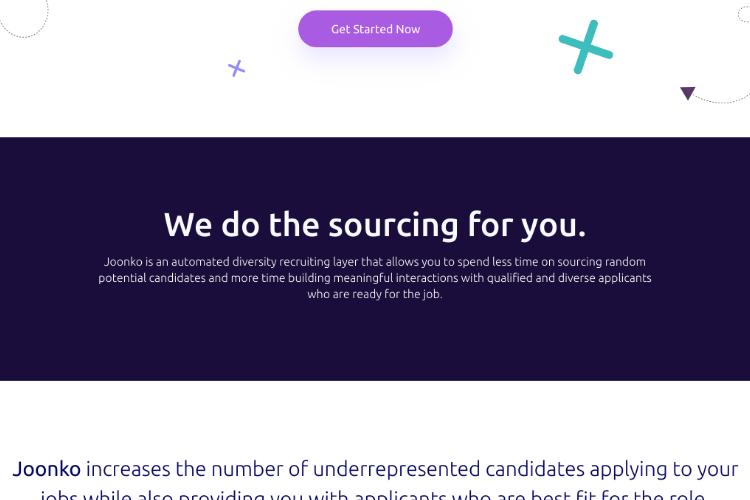Image resolution: width=750 pixels, height=500 pixels.
Task: Click the bold "Joonko" word at the bottom
Action: click(47, 469)
